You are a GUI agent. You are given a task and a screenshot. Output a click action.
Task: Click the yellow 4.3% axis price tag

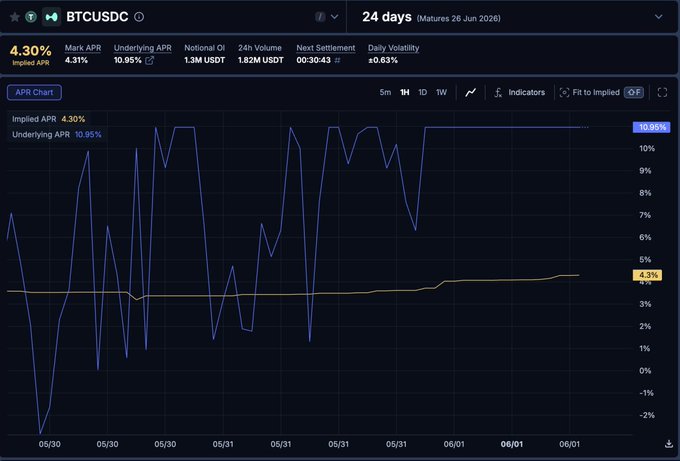pos(647,275)
